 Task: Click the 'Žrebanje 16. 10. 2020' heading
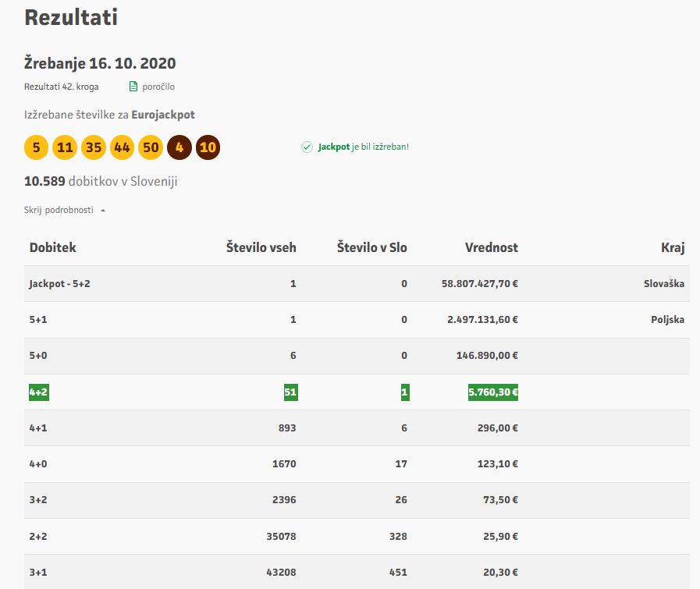(x=100, y=63)
